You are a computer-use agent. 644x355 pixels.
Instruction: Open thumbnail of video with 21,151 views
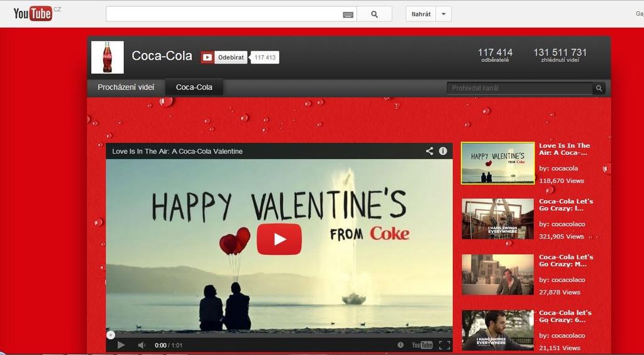point(498,330)
